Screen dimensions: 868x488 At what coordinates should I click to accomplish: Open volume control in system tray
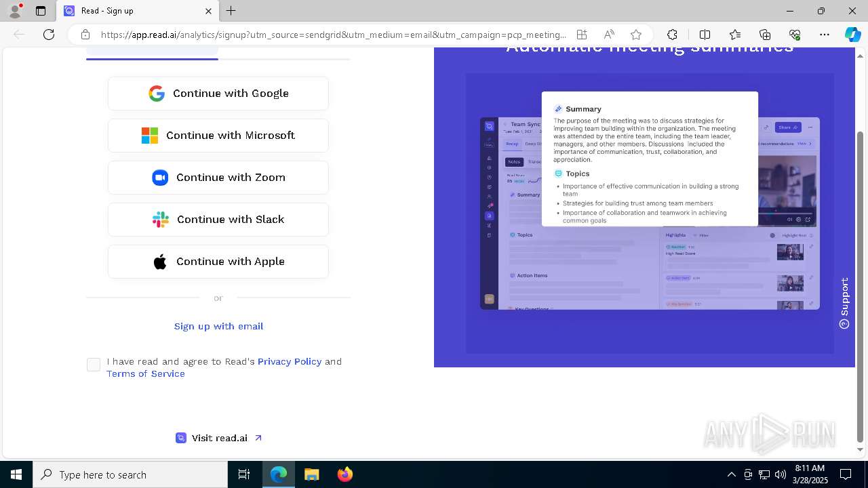click(781, 474)
